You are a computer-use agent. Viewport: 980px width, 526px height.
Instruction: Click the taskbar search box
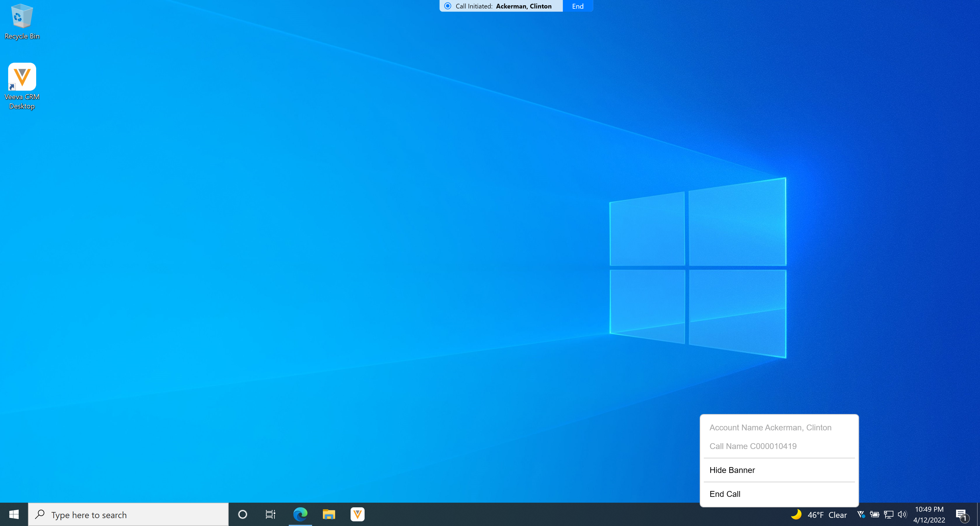tap(129, 515)
